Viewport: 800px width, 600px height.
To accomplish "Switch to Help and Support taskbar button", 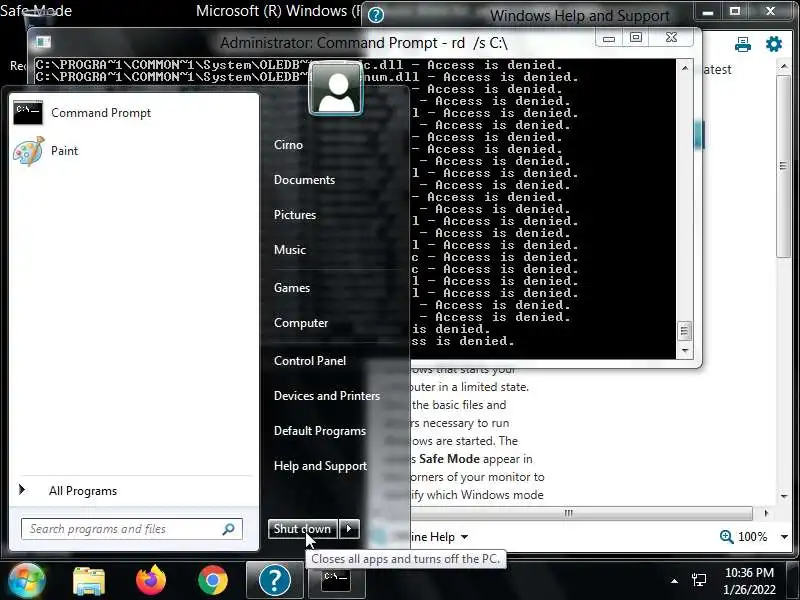I will pyautogui.click(x=274, y=581).
